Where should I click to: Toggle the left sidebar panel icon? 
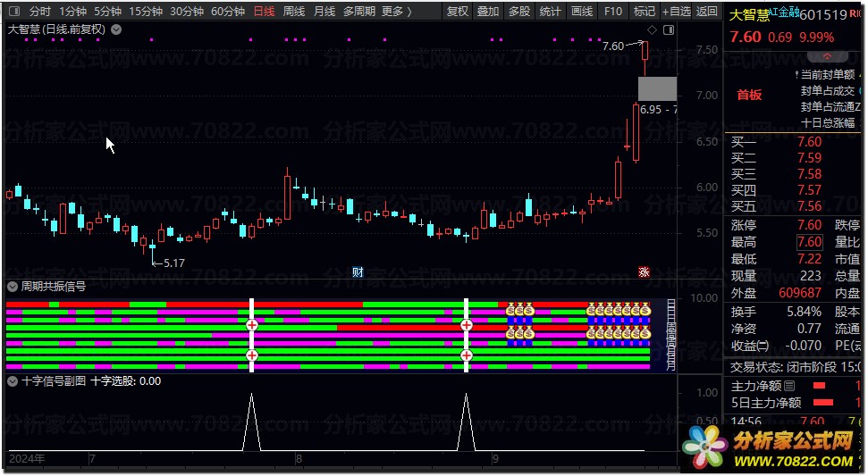15,11
